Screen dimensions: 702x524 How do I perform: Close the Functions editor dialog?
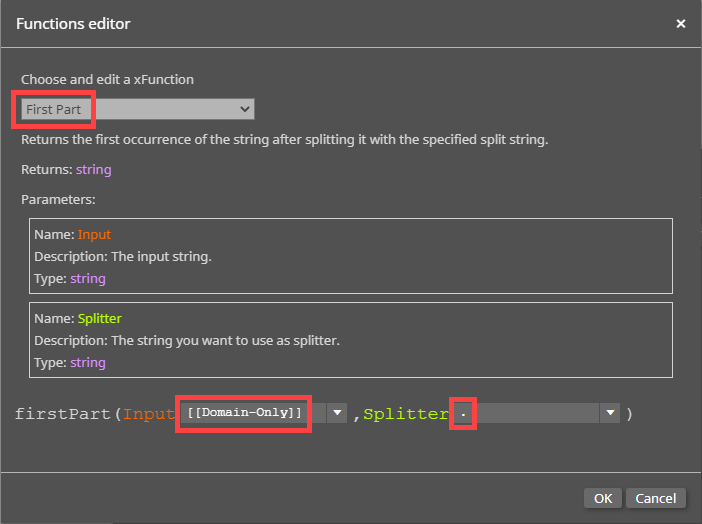[680, 23]
